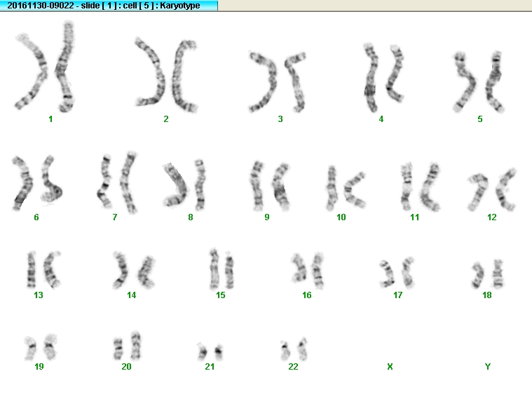Select the chromosome 7 pair image
The width and height of the screenshot is (532, 404).
pos(117,182)
